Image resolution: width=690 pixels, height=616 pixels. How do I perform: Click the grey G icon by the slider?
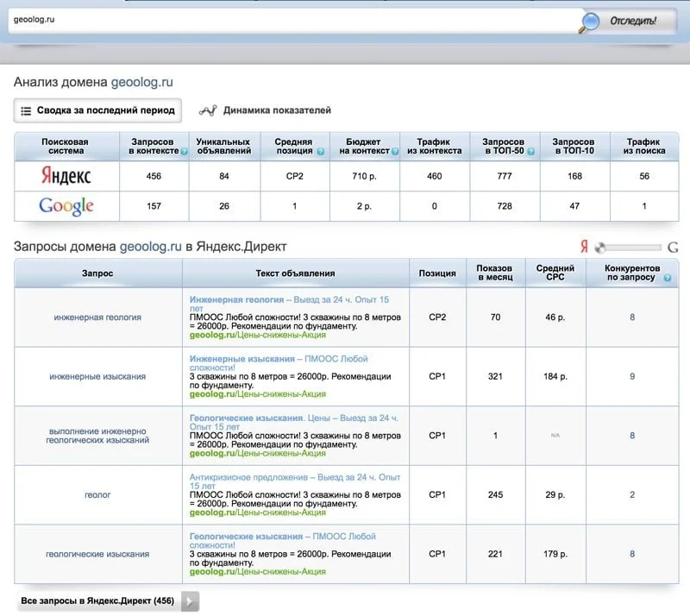[x=673, y=248]
